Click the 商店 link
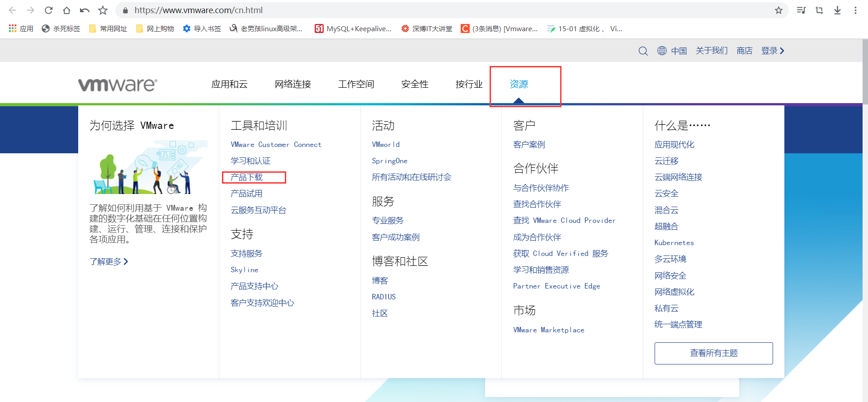Image resolution: width=868 pixels, height=402 pixels. click(x=745, y=51)
